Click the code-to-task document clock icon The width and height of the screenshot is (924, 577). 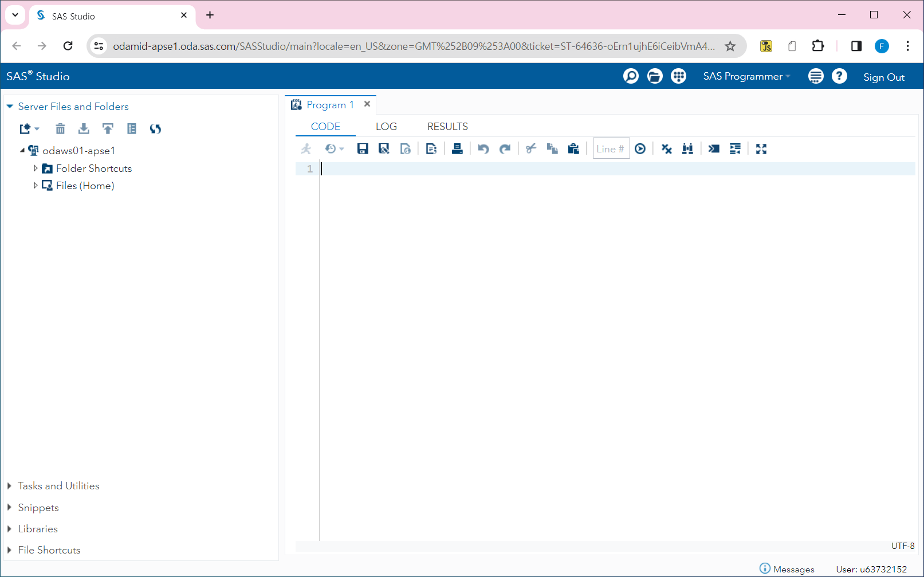(406, 149)
